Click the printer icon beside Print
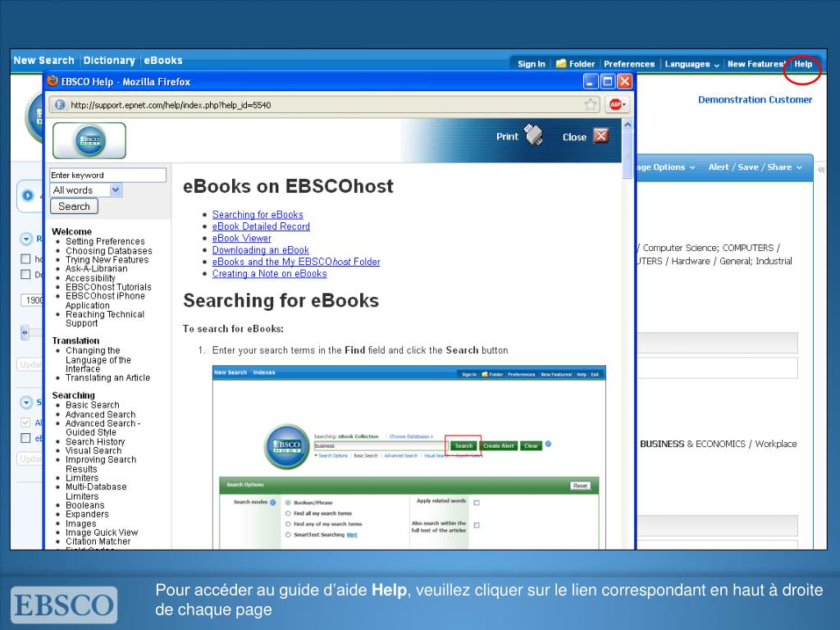This screenshot has height=630, width=840. tap(533, 135)
